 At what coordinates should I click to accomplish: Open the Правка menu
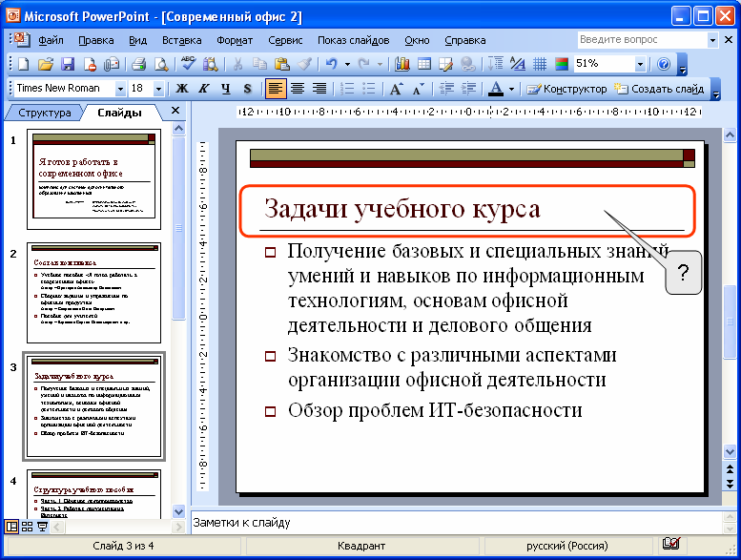[x=96, y=40]
